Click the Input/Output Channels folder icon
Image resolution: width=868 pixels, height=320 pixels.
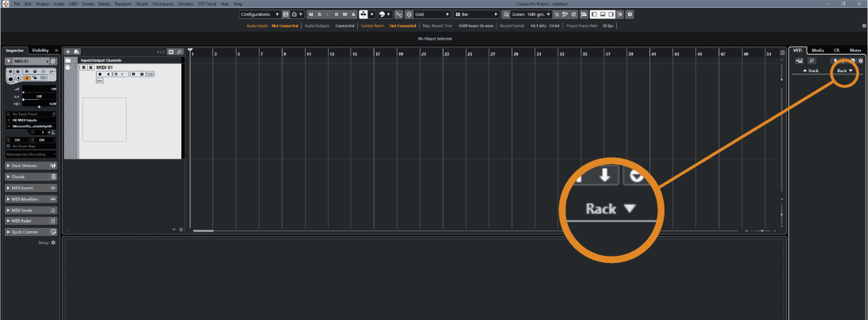click(x=68, y=60)
